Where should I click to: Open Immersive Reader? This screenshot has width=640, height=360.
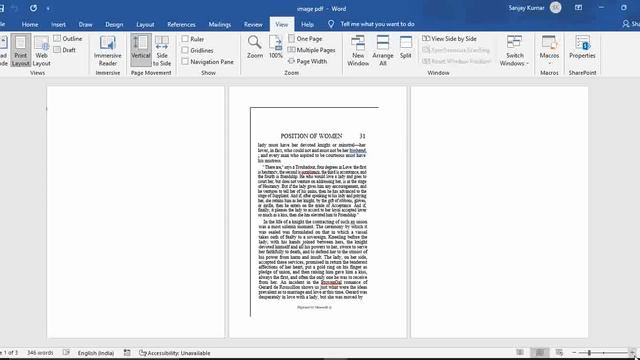click(x=108, y=51)
